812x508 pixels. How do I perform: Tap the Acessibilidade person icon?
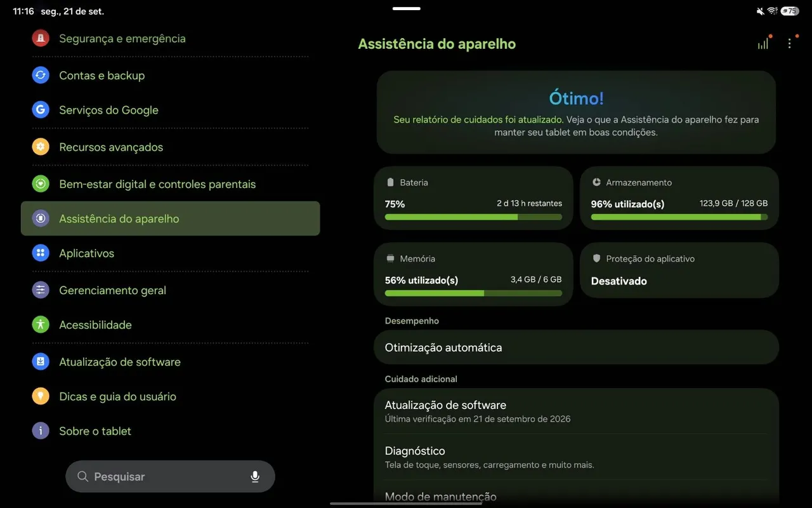click(x=41, y=324)
